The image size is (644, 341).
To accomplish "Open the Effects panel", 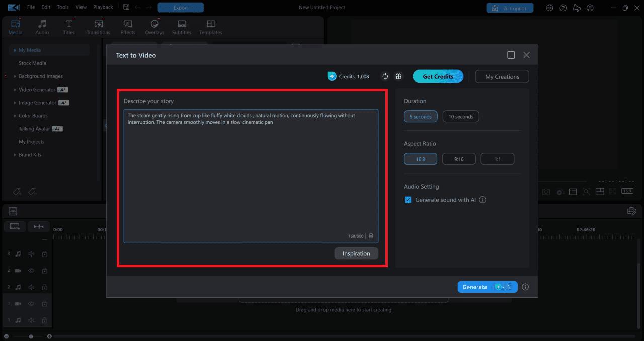I will 127,26.
